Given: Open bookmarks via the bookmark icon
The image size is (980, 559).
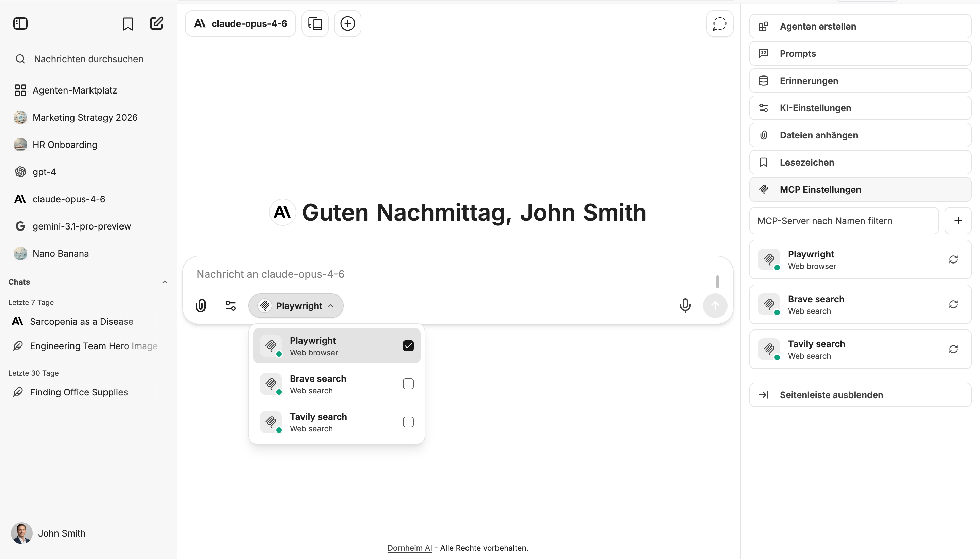Looking at the screenshot, I should pyautogui.click(x=128, y=23).
